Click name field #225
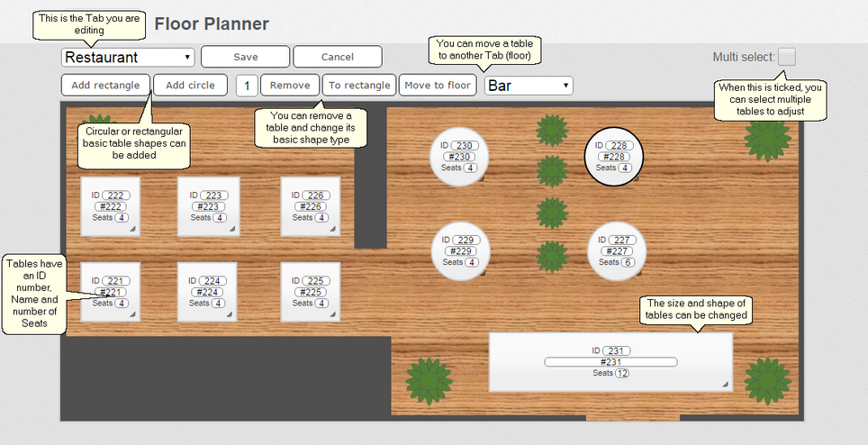This screenshot has width=868, height=445. [x=311, y=292]
